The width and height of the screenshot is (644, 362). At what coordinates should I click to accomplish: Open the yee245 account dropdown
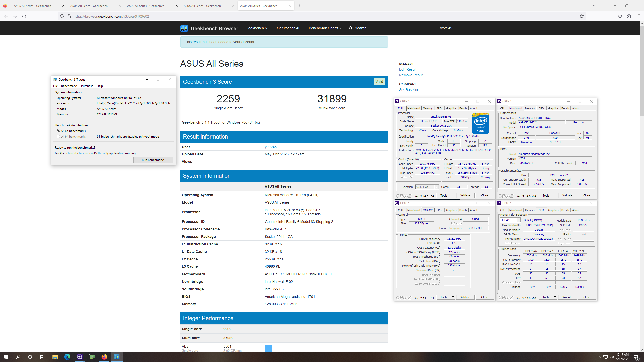click(448, 28)
